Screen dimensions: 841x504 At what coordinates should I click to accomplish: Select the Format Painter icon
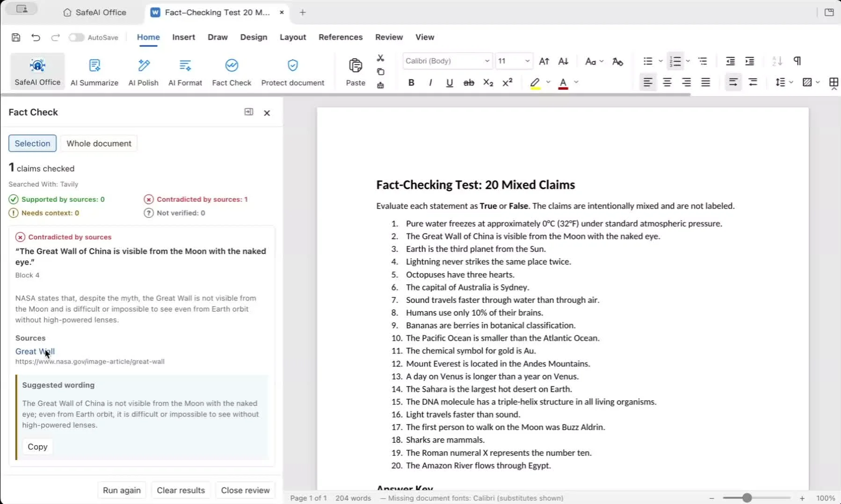pos(380,85)
